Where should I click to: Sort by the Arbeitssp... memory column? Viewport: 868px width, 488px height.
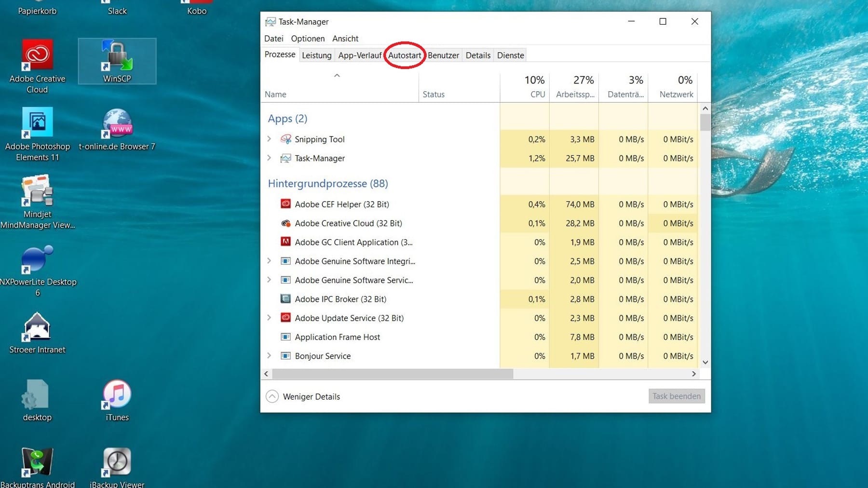coord(574,87)
